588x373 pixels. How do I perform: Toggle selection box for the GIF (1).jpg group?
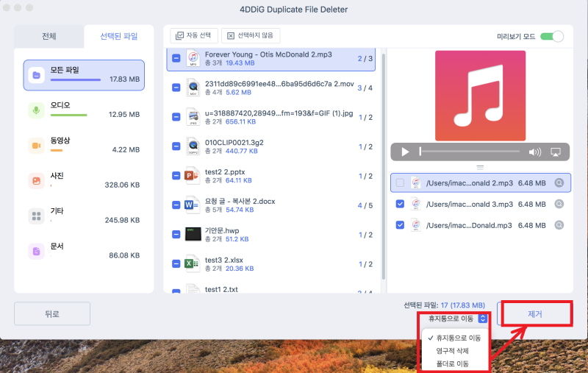click(x=176, y=117)
